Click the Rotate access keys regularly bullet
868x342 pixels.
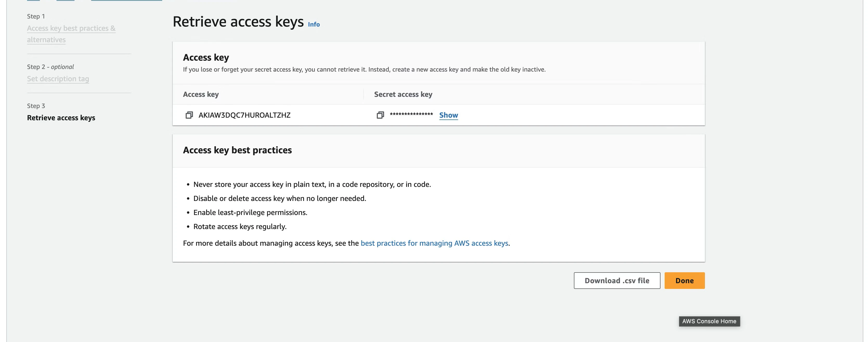coord(239,227)
